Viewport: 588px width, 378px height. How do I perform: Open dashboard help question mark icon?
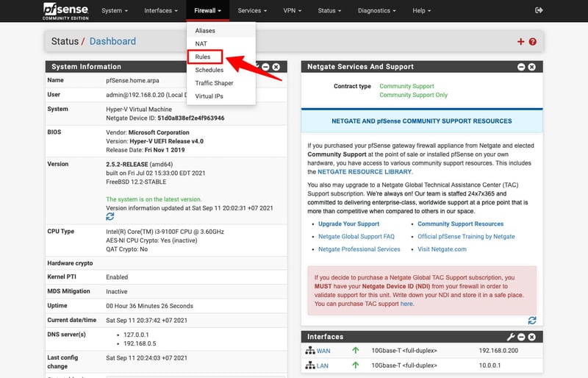(532, 42)
